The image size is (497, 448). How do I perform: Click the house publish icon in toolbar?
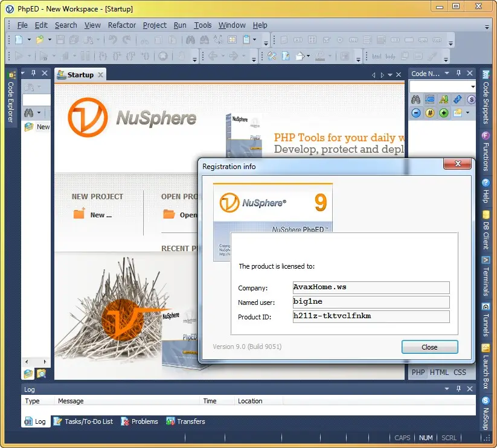[x=300, y=56]
